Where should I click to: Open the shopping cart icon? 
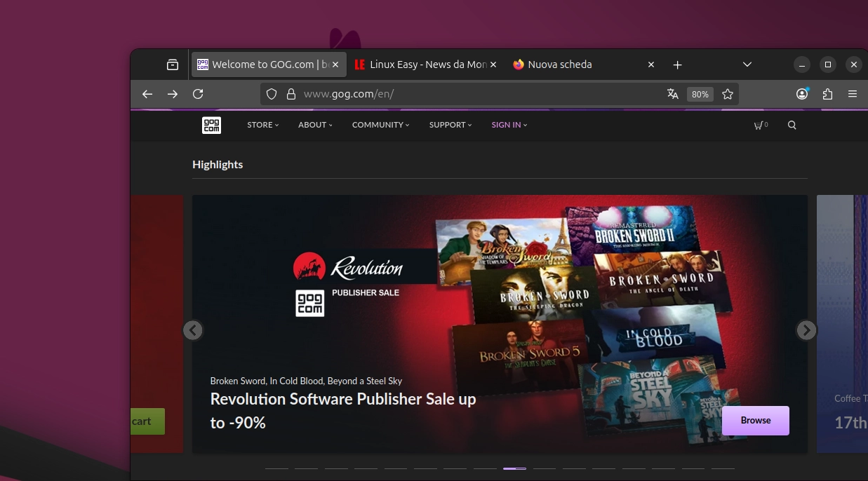(759, 125)
